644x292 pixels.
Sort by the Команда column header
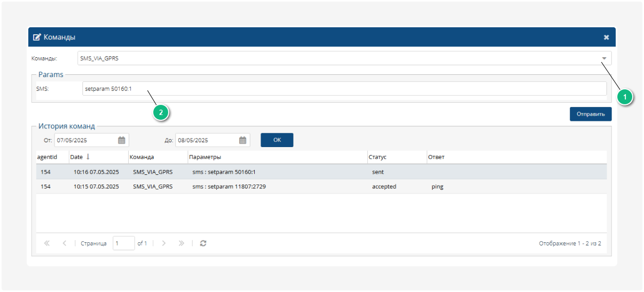click(158, 157)
